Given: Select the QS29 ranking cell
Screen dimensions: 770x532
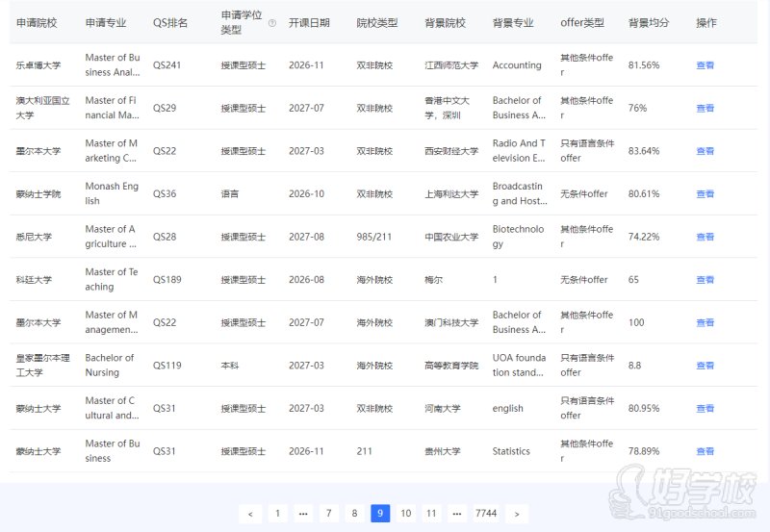Looking at the screenshot, I should (x=165, y=108).
